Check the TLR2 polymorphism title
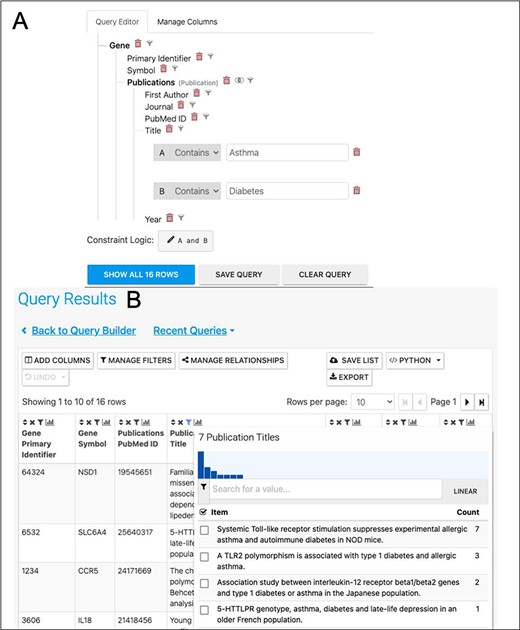The height and width of the screenshot is (630, 520). point(205,556)
